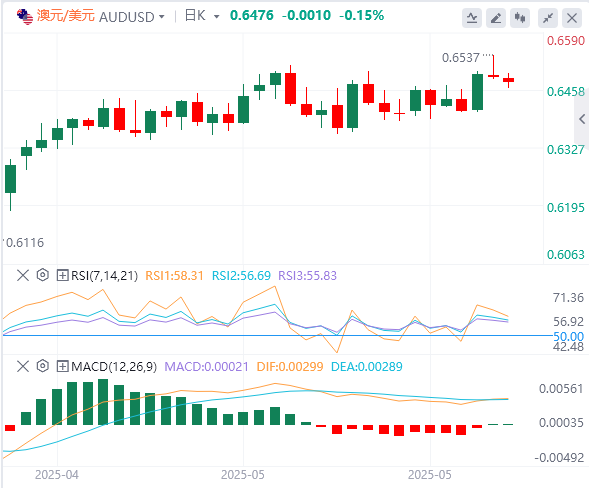Remove the RSI indicator panel

tap(23, 275)
